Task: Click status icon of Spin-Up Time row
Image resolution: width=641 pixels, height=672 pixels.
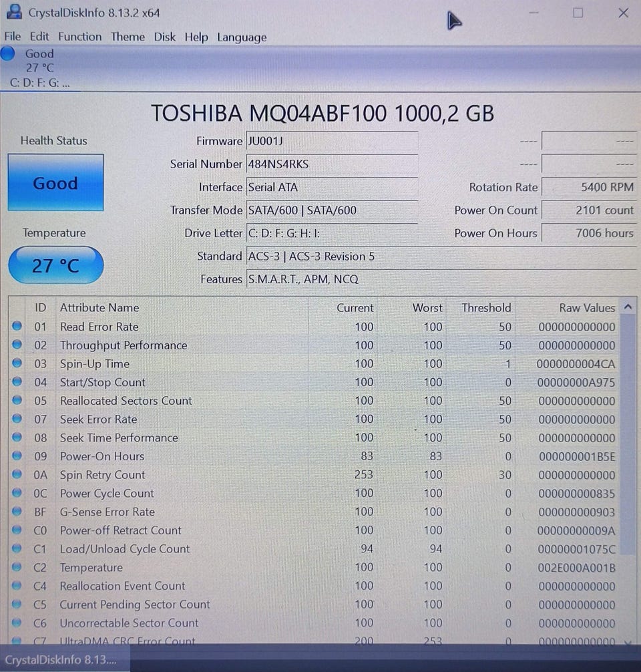Action: pos(17,363)
